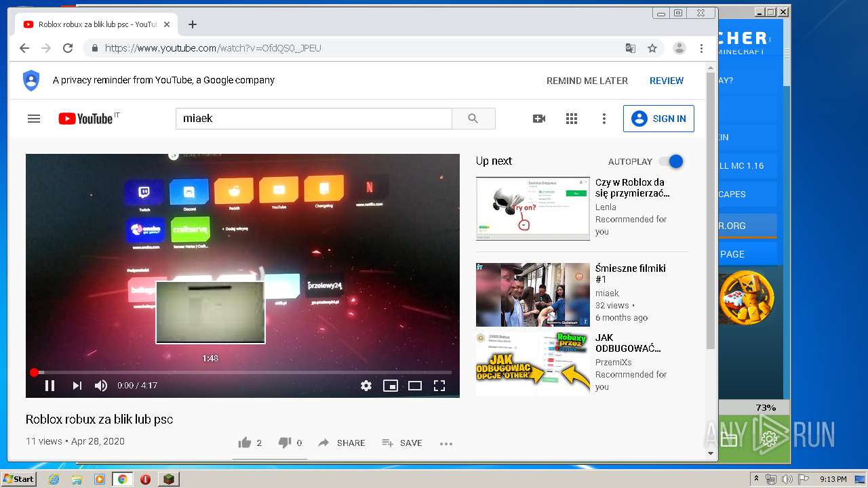Mute the video volume
This screenshot has width=868, height=488.
101,386
